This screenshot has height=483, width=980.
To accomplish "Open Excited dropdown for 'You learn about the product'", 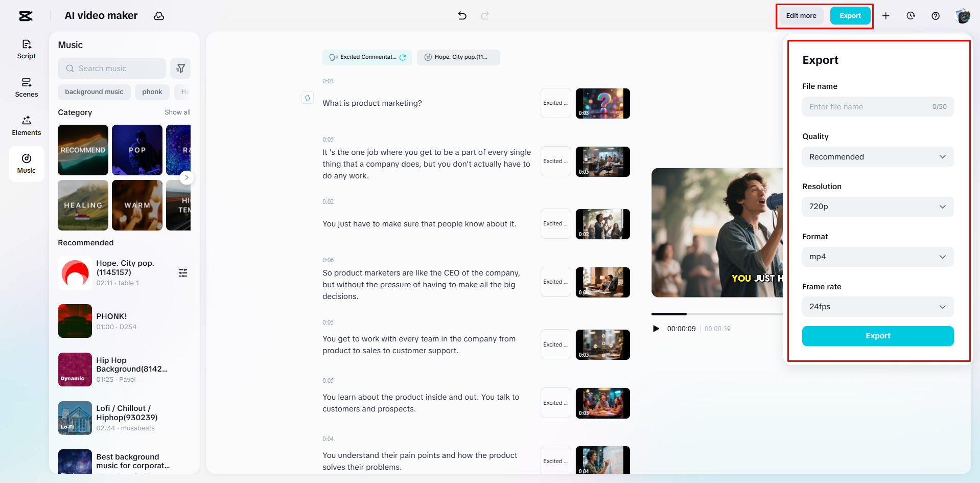I will pyautogui.click(x=555, y=403).
